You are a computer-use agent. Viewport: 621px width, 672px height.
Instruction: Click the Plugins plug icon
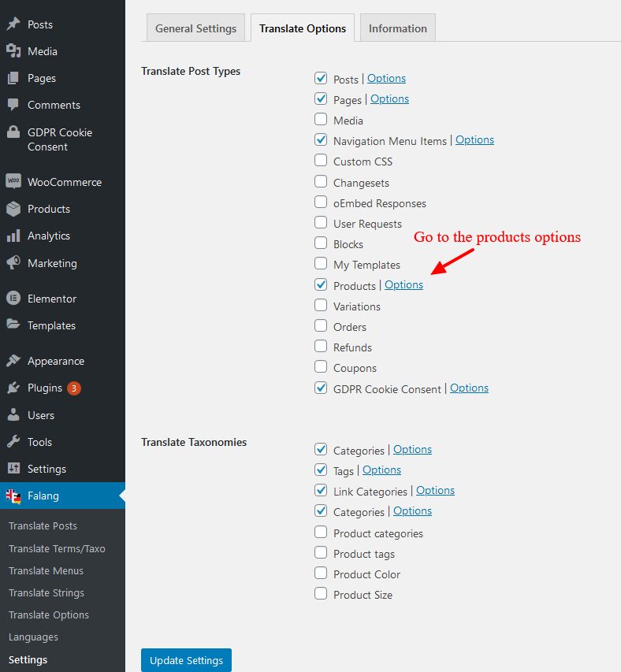13,388
